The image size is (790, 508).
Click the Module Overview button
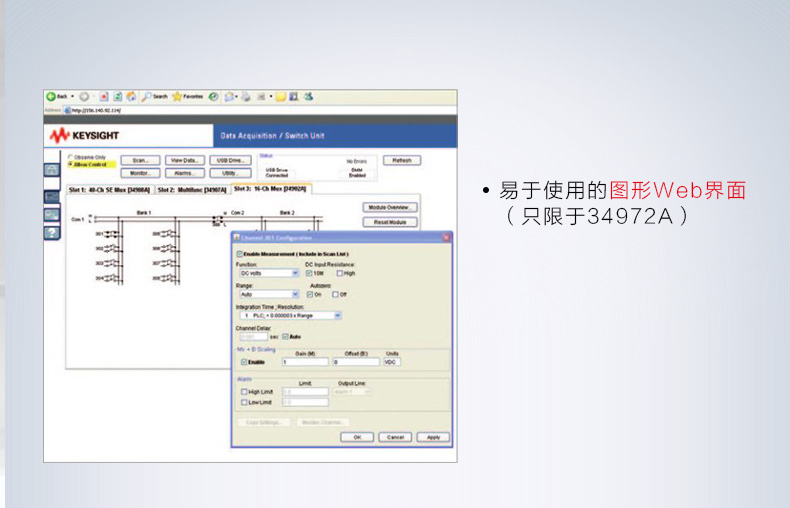390,207
